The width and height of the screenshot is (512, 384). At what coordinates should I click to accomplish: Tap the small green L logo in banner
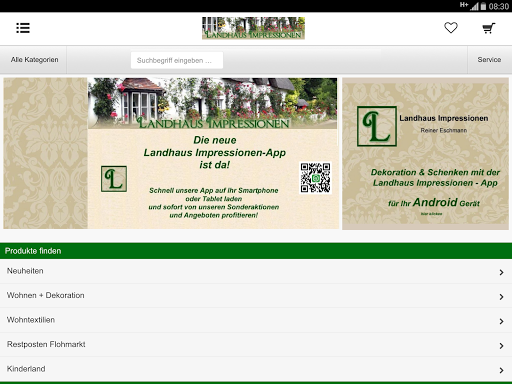click(114, 179)
